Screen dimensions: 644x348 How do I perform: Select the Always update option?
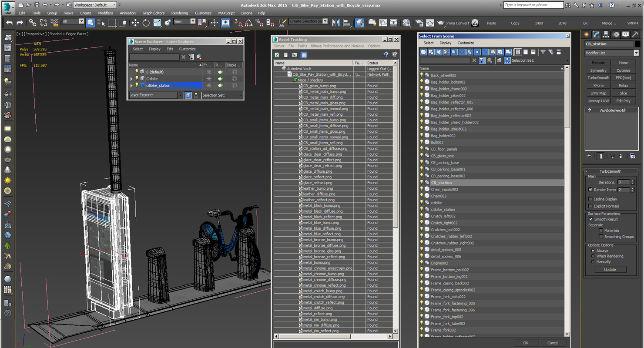pyautogui.click(x=593, y=251)
